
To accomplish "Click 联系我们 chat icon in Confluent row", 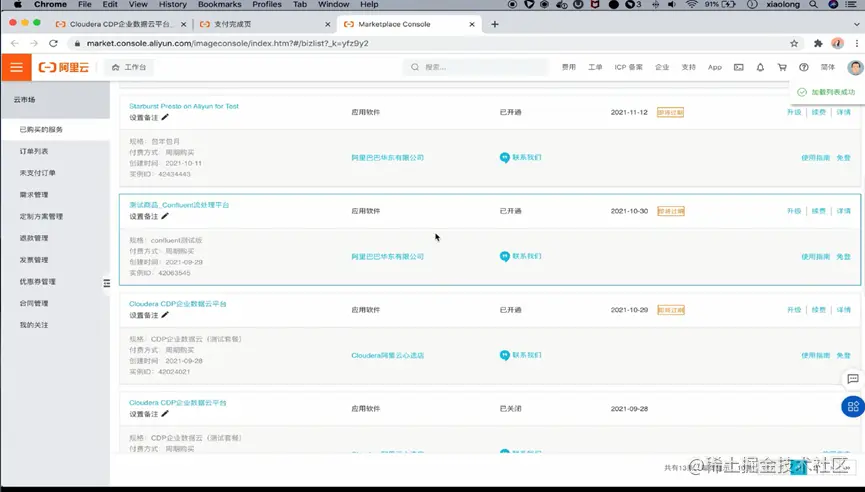I will pos(504,256).
